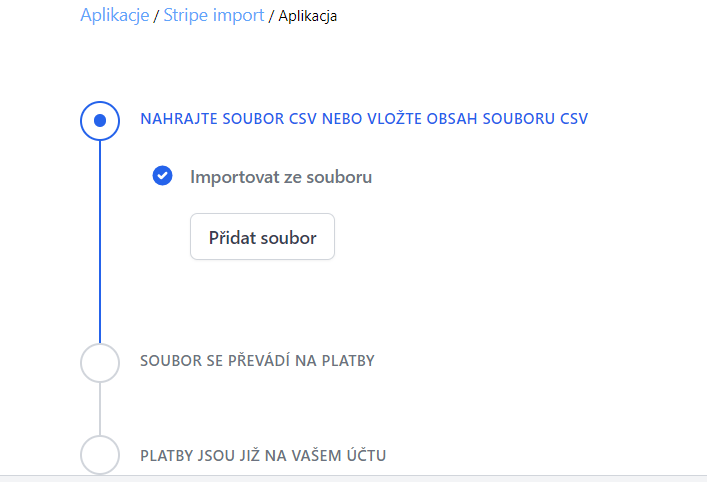Click the active first step circle indicator
Screen dimensions: 707x482
pyautogui.click(x=100, y=120)
